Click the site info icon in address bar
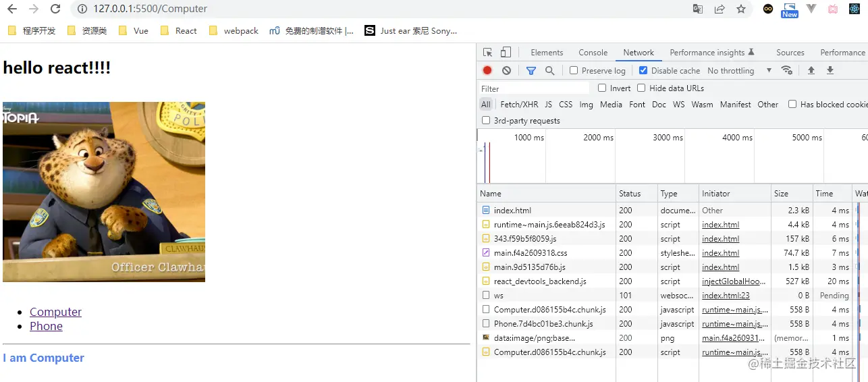Image resolution: width=868 pixels, height=382 pixels. click(82, 9)
